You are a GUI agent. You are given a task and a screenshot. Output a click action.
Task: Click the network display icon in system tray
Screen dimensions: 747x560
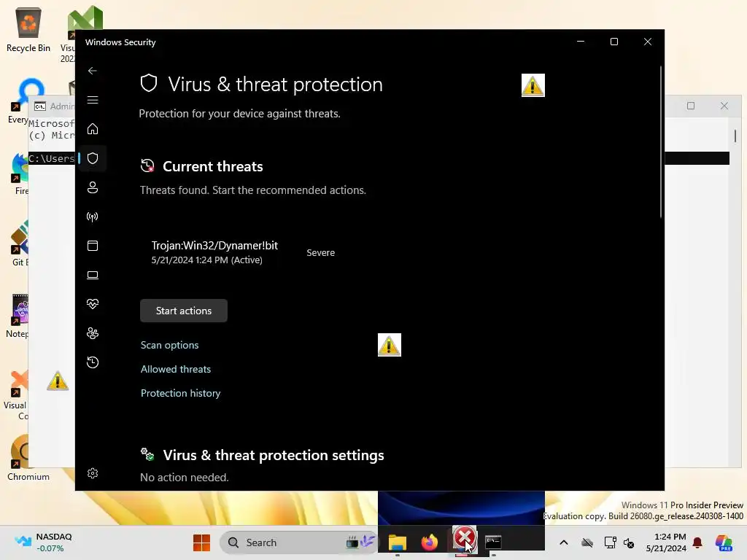611,542
